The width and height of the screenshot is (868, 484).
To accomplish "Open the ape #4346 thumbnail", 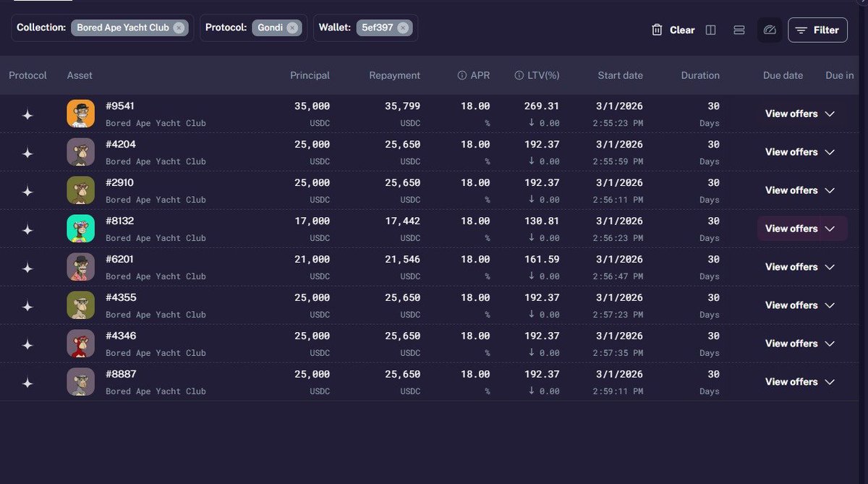I will click(81, 344).
